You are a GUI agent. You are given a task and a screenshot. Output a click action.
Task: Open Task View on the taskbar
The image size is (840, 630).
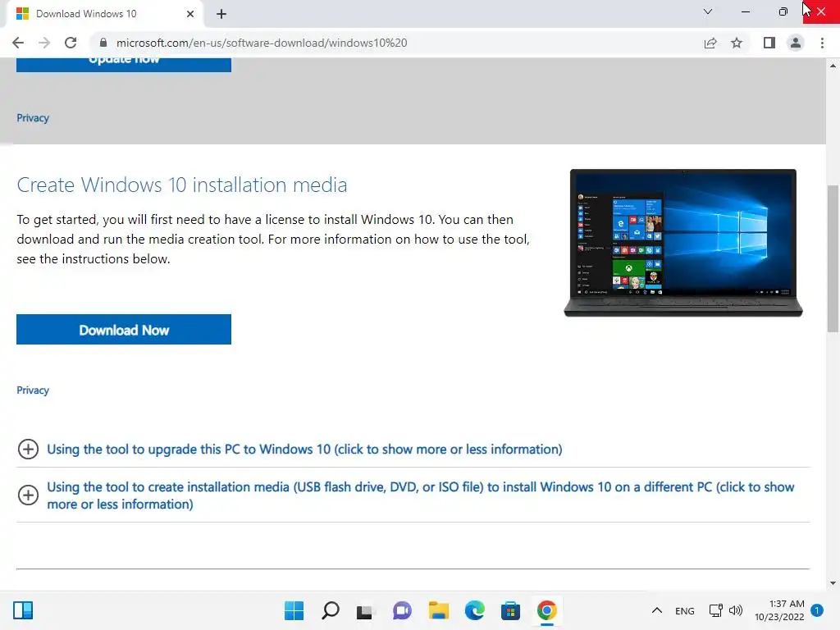tap(365, 610)
